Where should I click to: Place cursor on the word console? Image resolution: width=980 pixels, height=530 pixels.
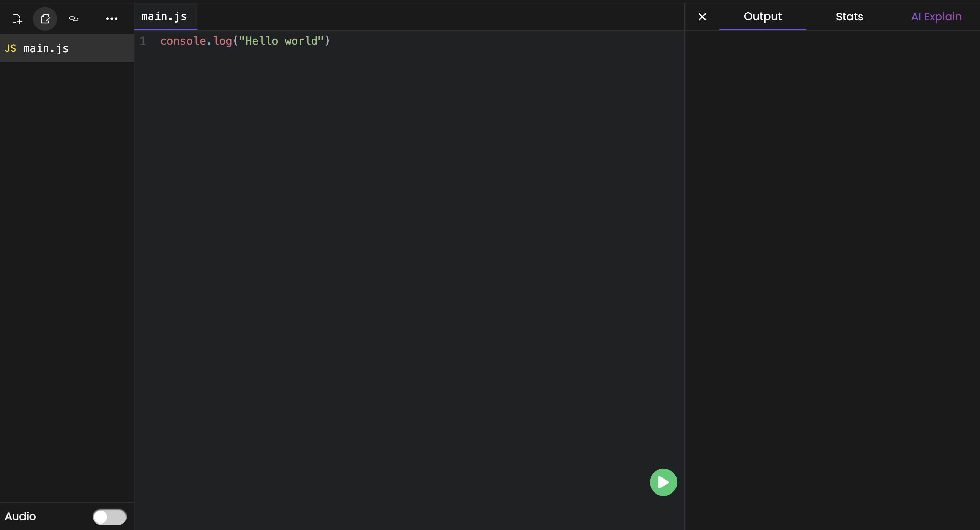[x=183, y=41]
